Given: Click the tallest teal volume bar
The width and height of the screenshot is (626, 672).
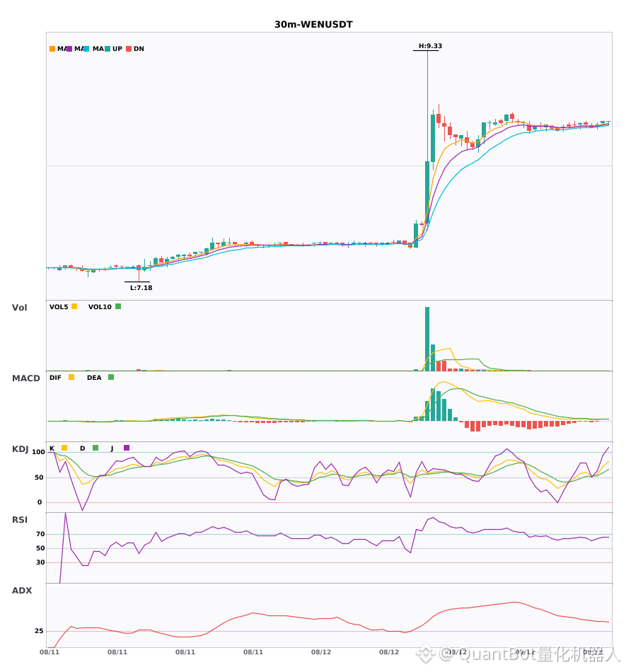Looking at the screenshot, I should [x=427, y=339].
